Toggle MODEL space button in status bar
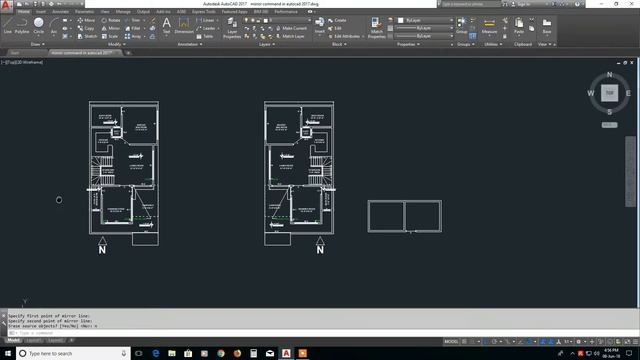 point(451,342)
